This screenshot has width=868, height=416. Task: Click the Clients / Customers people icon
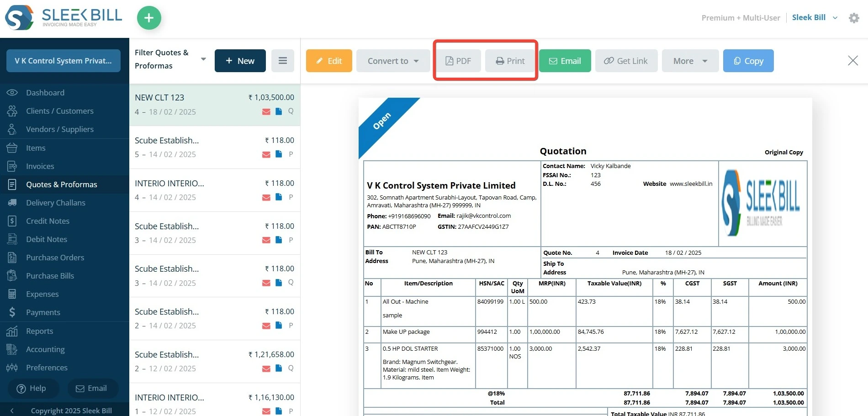(x=12, y=111)
